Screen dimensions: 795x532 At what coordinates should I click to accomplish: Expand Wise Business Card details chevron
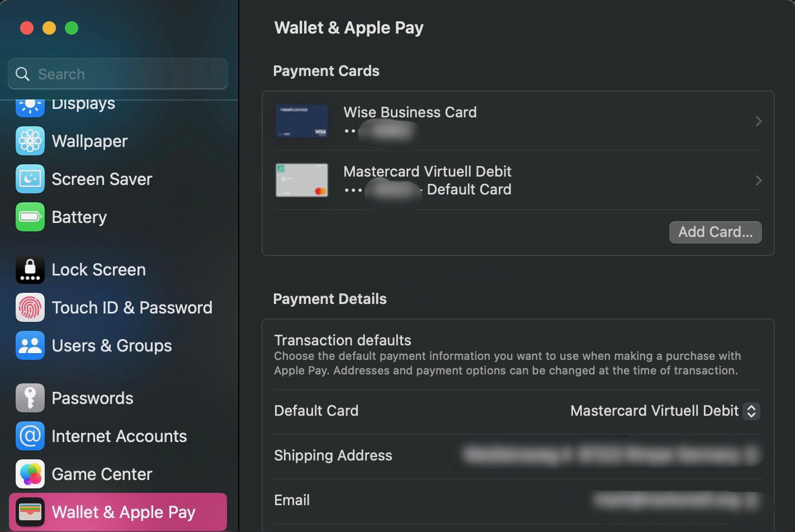point(758,121)
